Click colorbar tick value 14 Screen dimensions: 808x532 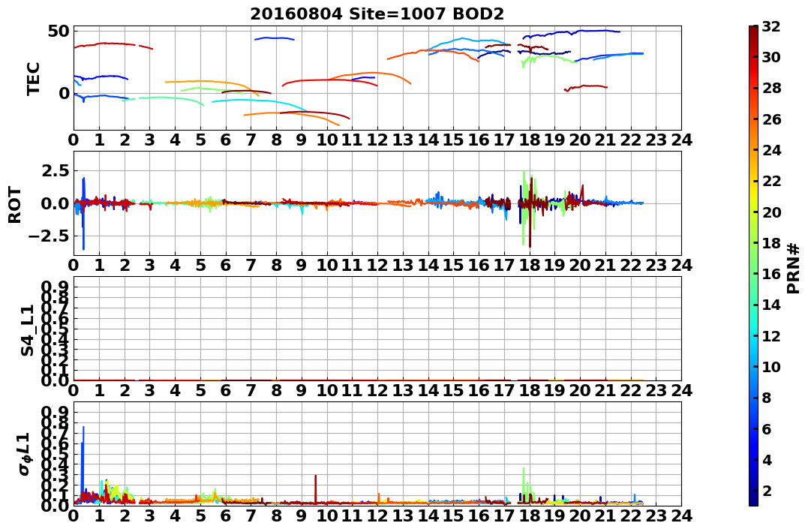[771, 305]
